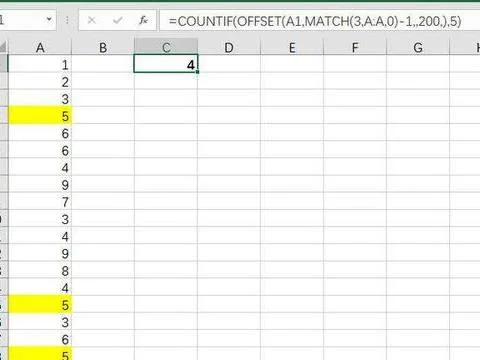The height and width of the screenshot is (360, 480).
Task: Select the column C header
Action: 166,47
